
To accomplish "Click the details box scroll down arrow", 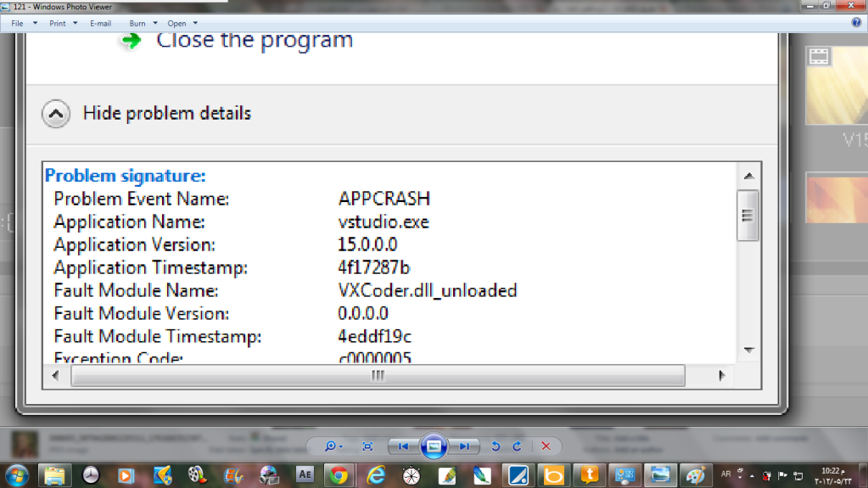I will (x=749, y=350).
